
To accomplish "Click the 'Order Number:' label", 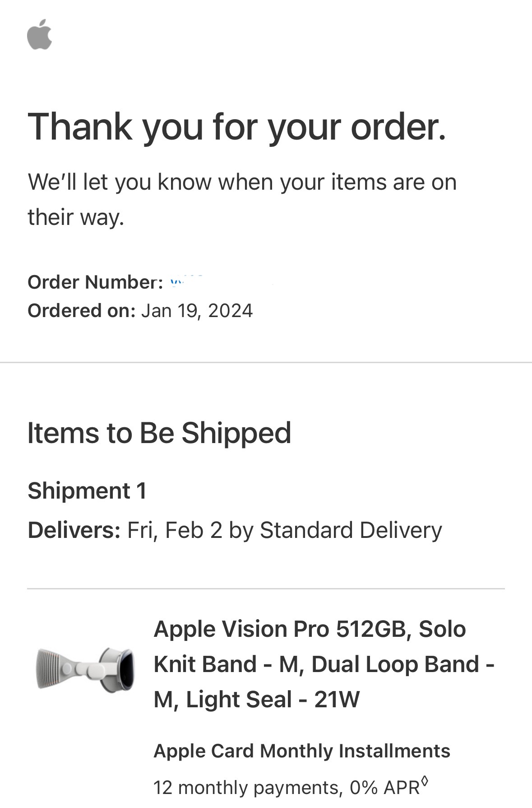I will pyautogui.click(x=95, y=282).
